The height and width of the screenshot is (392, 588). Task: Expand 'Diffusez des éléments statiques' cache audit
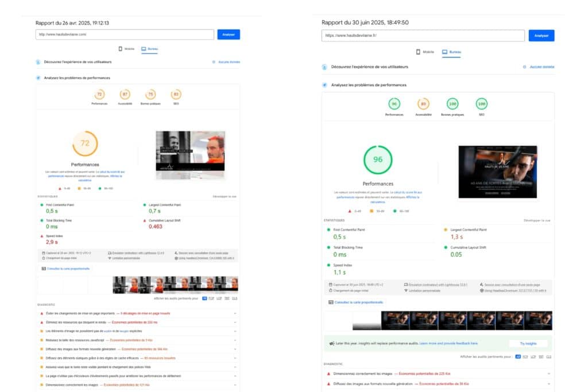(138, 358)
